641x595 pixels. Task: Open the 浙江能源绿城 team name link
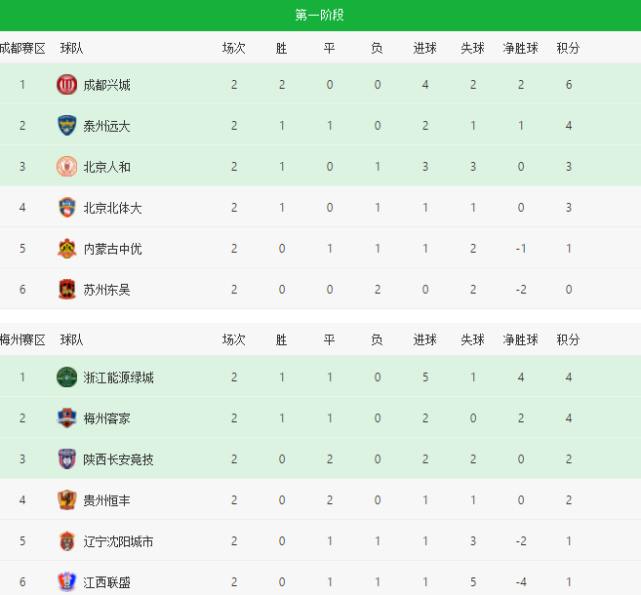pyautogui.click(x=119, y=378)
